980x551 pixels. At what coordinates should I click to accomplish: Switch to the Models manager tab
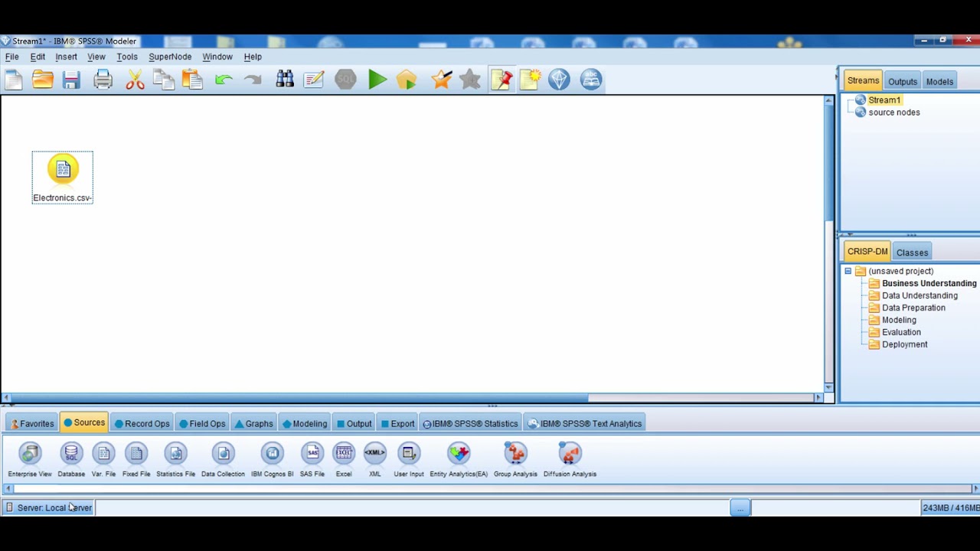point(939,81)
